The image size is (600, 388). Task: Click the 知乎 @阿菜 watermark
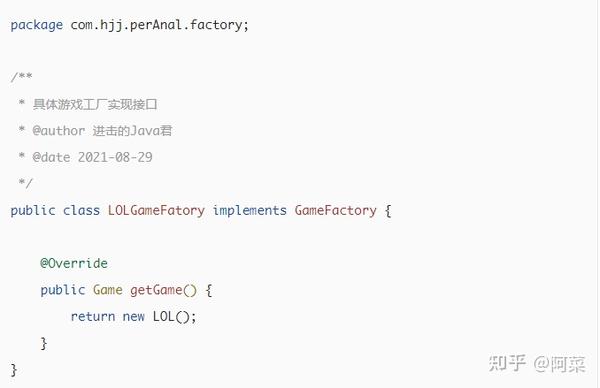[537, 364]
